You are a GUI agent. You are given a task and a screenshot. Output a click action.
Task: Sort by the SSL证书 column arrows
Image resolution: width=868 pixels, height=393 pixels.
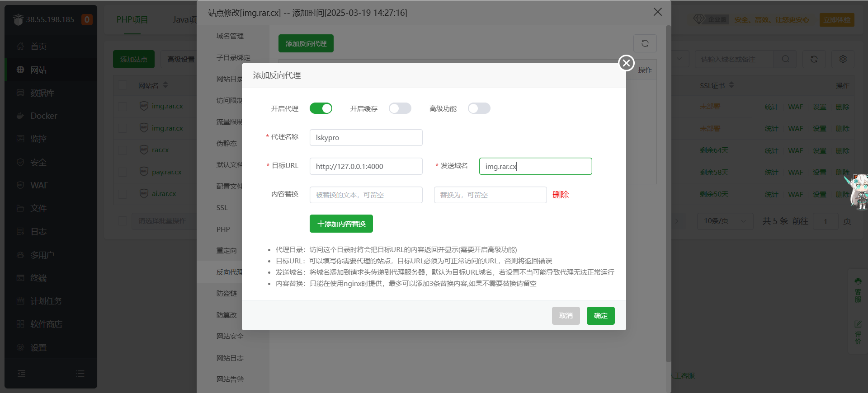[x=731, y=85]
